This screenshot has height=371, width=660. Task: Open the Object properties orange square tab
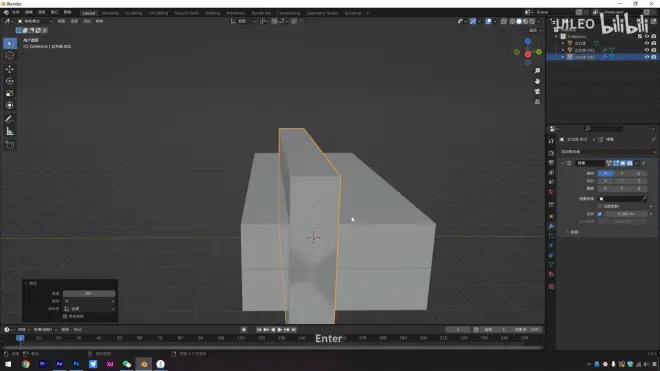click(x=551, y=216)
